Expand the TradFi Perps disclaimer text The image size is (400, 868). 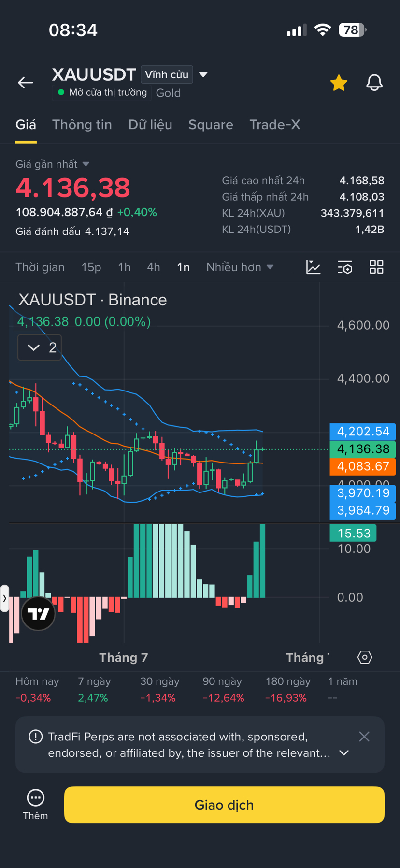coord(344,753)
